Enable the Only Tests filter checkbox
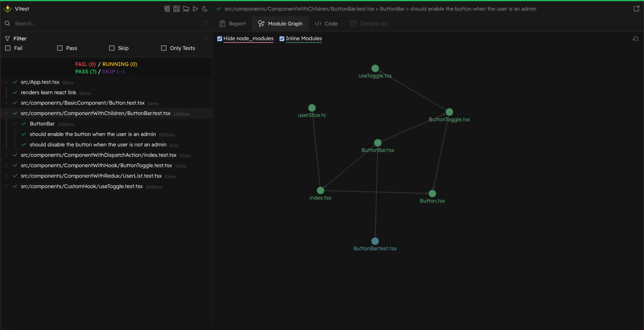The width and height of the screenshot is (644, 330). [x=164, y=48]
